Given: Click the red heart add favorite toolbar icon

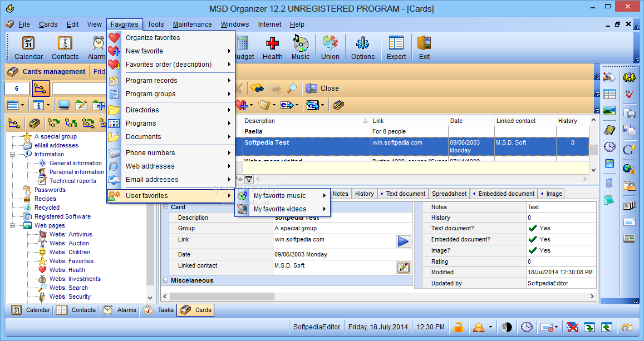Looking at the screenshot, I should (242, 105).
